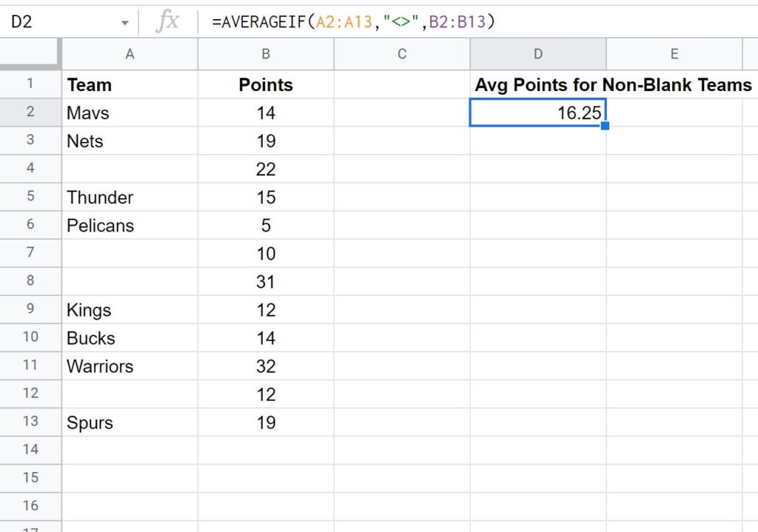
Task: Click the Points header cell
Action: [x=266, y=84]
